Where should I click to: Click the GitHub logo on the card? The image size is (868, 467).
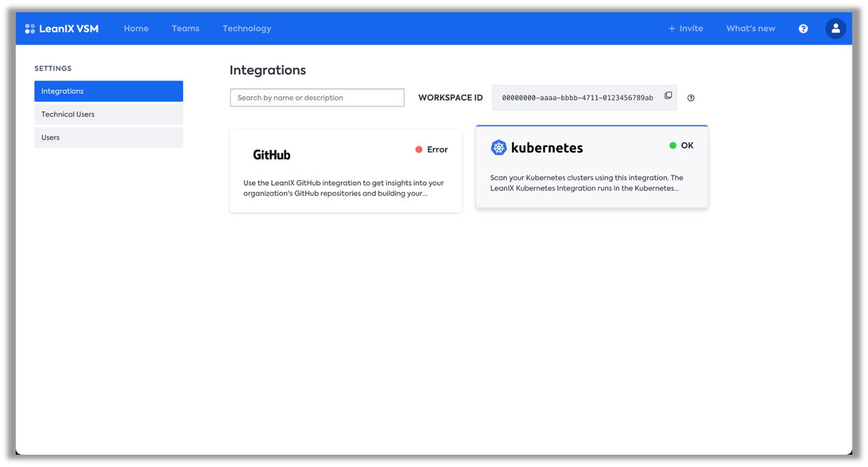272,155
